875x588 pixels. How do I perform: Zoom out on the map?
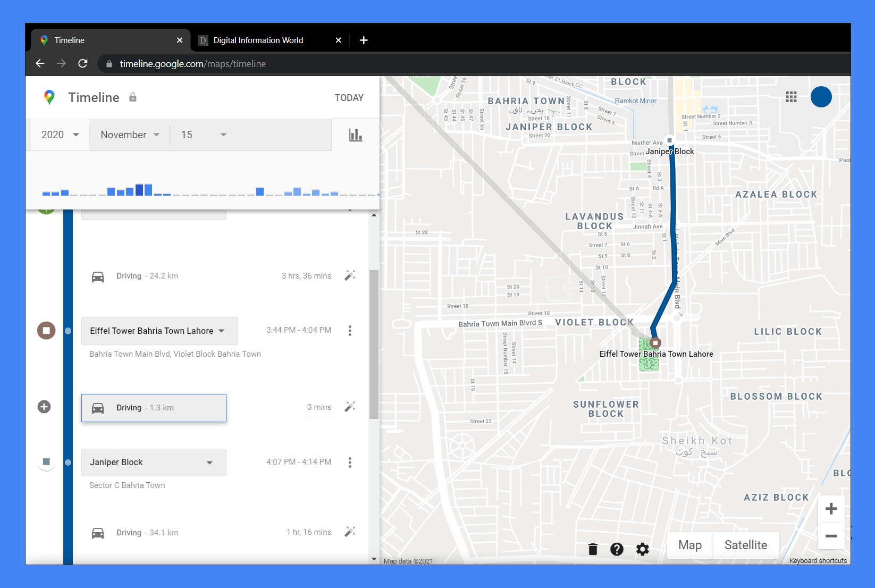click(x=831, y=536)
